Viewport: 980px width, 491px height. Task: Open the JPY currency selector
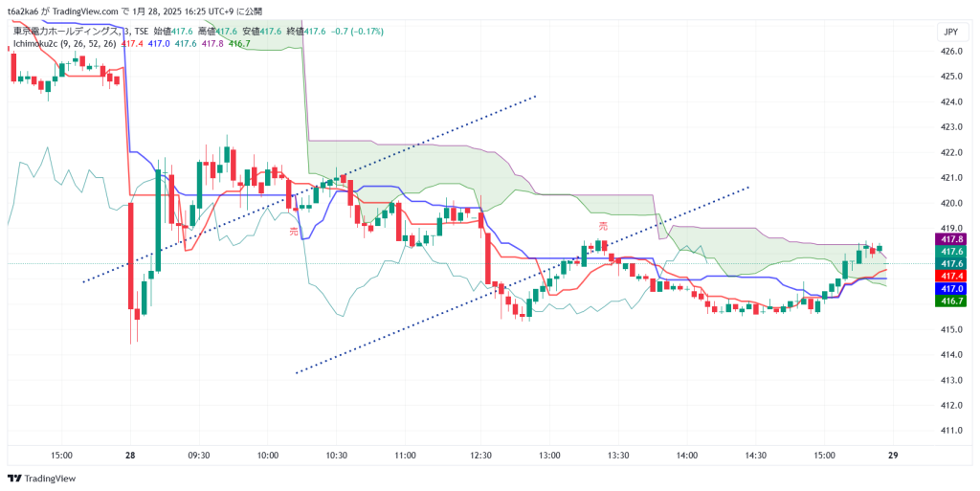(x=950, y=32)
